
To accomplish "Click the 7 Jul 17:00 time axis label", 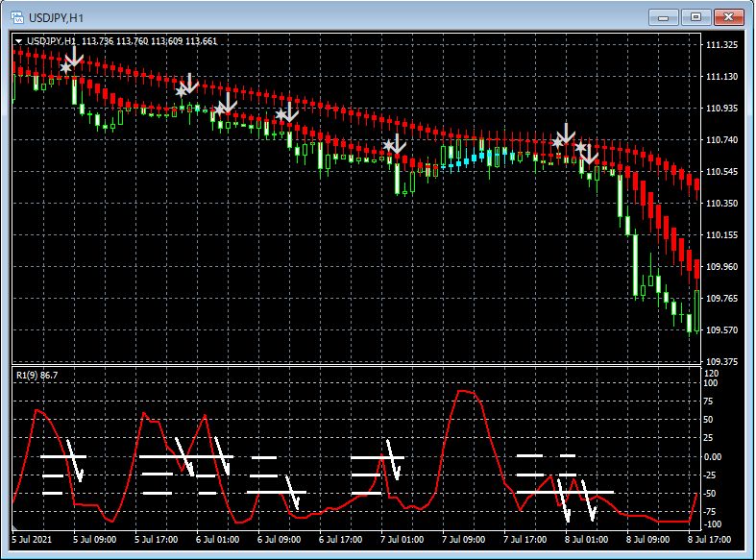I will pos(525,539).
